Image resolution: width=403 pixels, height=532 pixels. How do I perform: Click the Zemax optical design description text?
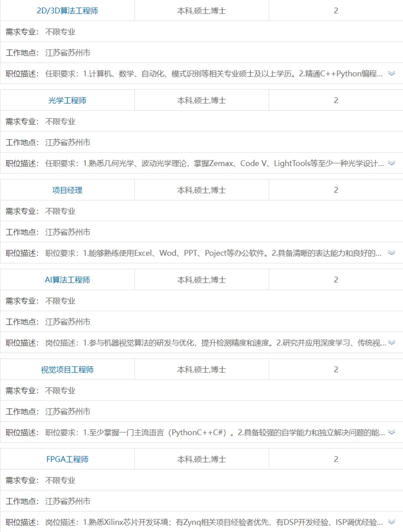pyautogui.click(x=214, y=163)
